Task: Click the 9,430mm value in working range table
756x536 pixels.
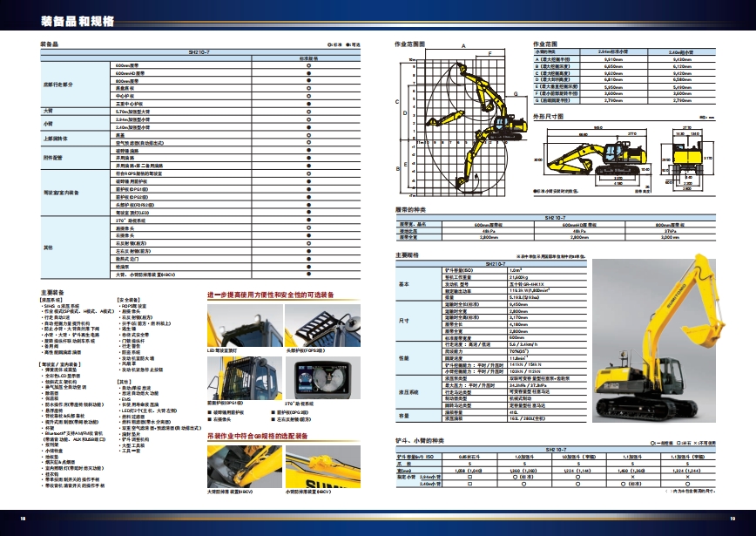Action: pos(681,59)
